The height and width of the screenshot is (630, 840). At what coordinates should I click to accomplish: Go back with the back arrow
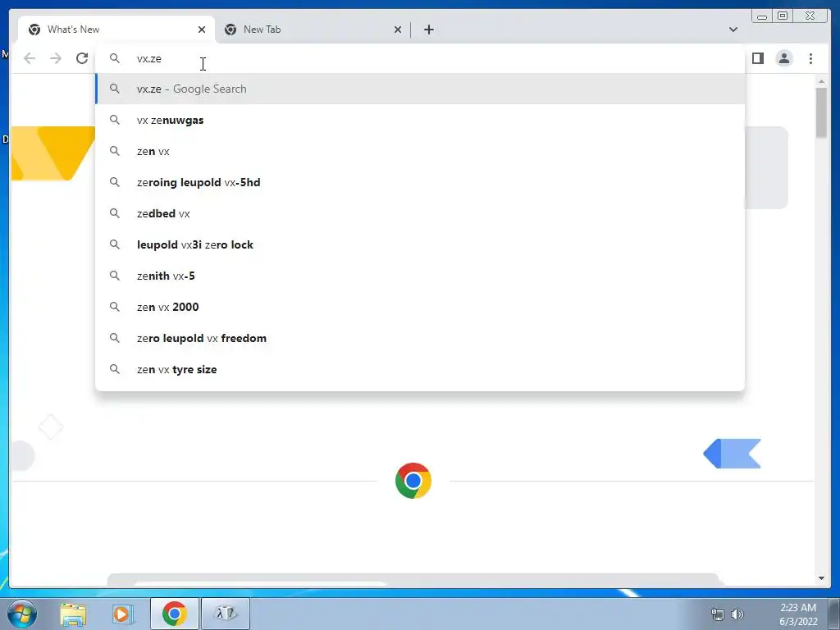30,58
